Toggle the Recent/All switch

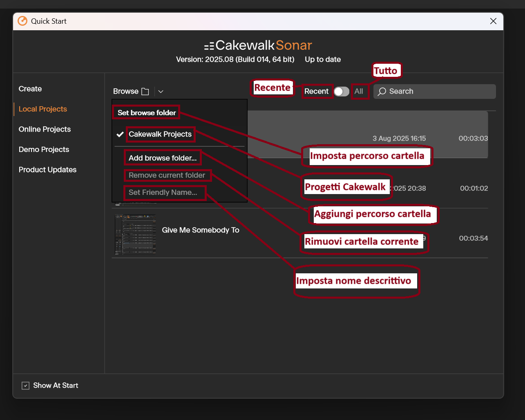click(x=342, y=92)
